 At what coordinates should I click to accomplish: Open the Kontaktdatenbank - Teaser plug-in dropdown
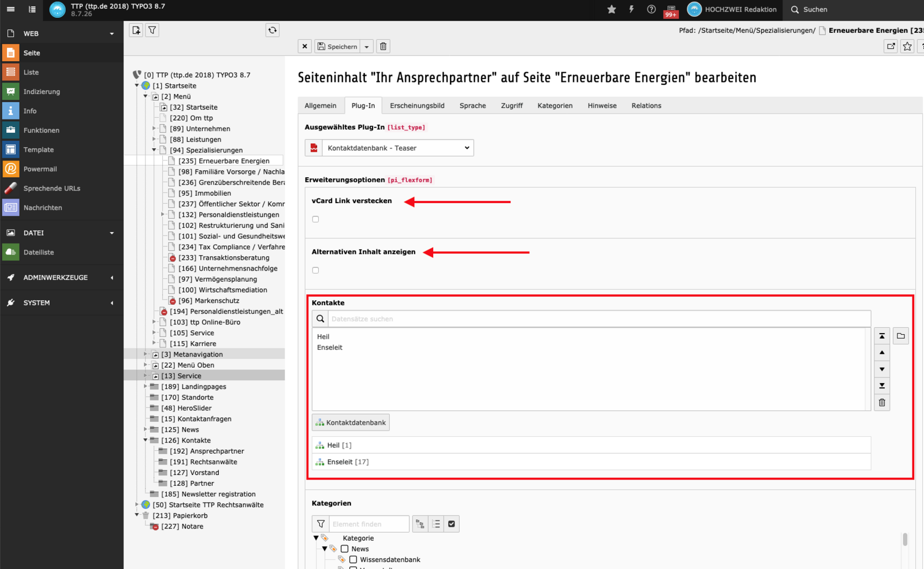pos(397,148)
